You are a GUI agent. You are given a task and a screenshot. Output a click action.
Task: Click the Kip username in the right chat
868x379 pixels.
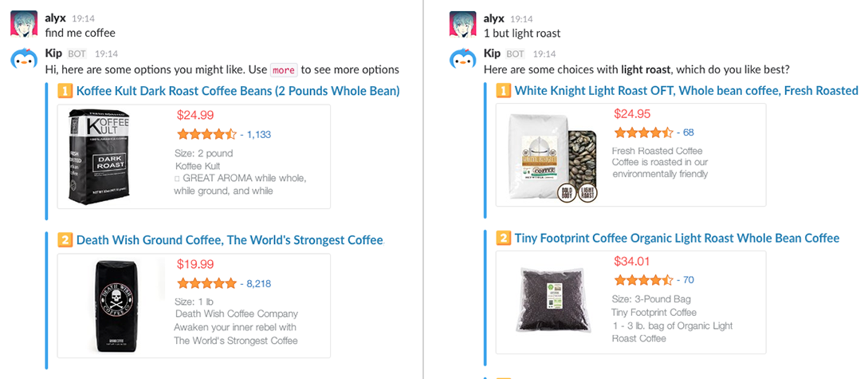(x=492, y=53)
